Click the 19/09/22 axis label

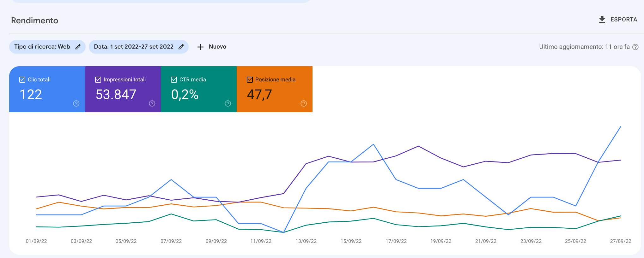[441, 241]
